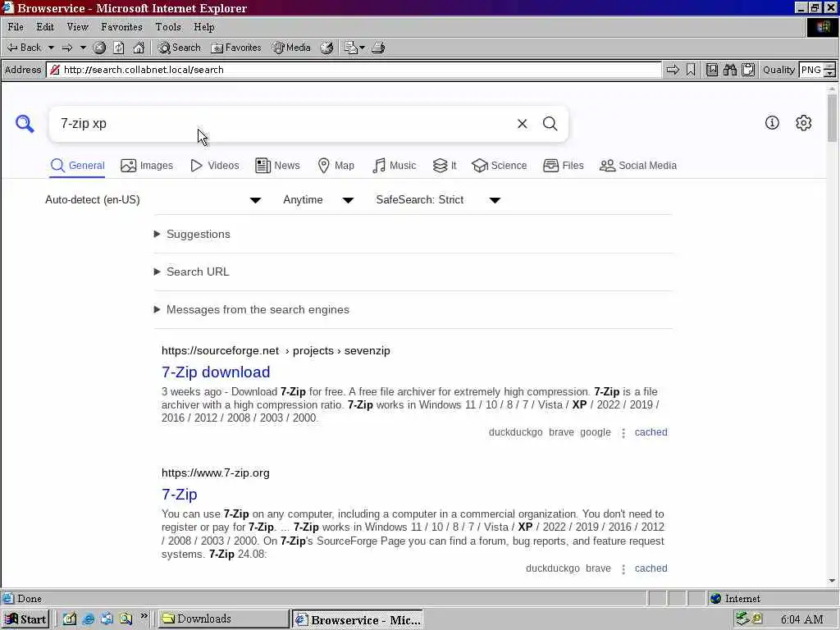
Task: Open the IE Favorites toolbar button
Action: (235, 48)
